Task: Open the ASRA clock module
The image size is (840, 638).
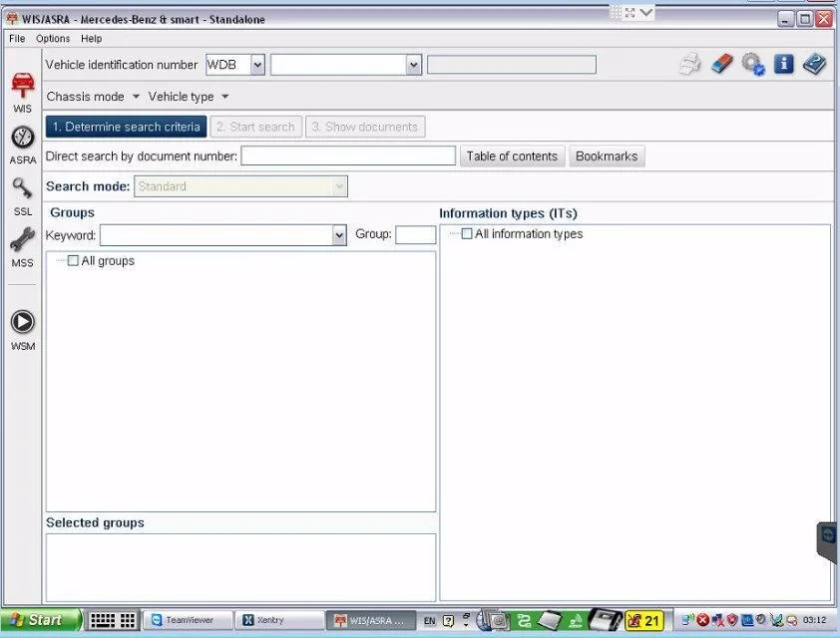Action: [x=23, y=146]
